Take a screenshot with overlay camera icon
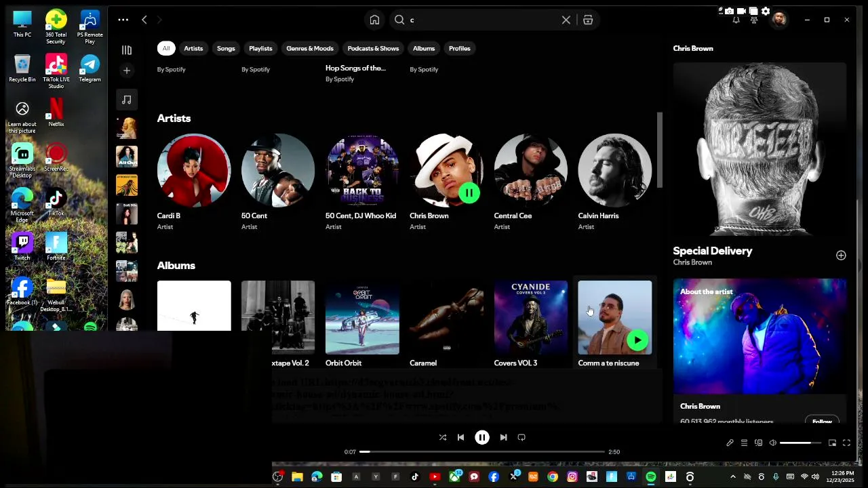Screen dimensions: 868x488 coord(729,11)
